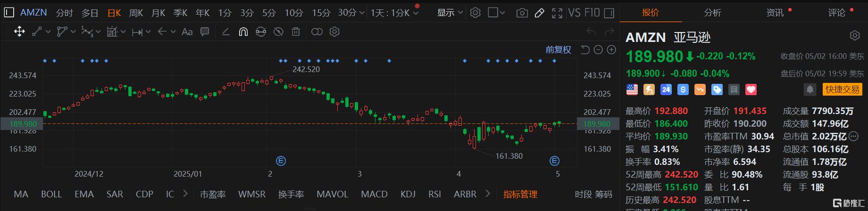This screenshot has width=868, height=211.
Task: Open chart settings gear in top bar
Action: click(476, 13)
